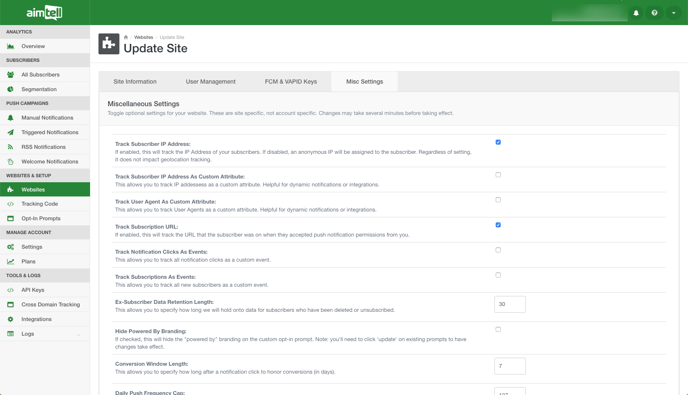
Task: Click the Logs table icon
Action: click(x=11, y=334)
